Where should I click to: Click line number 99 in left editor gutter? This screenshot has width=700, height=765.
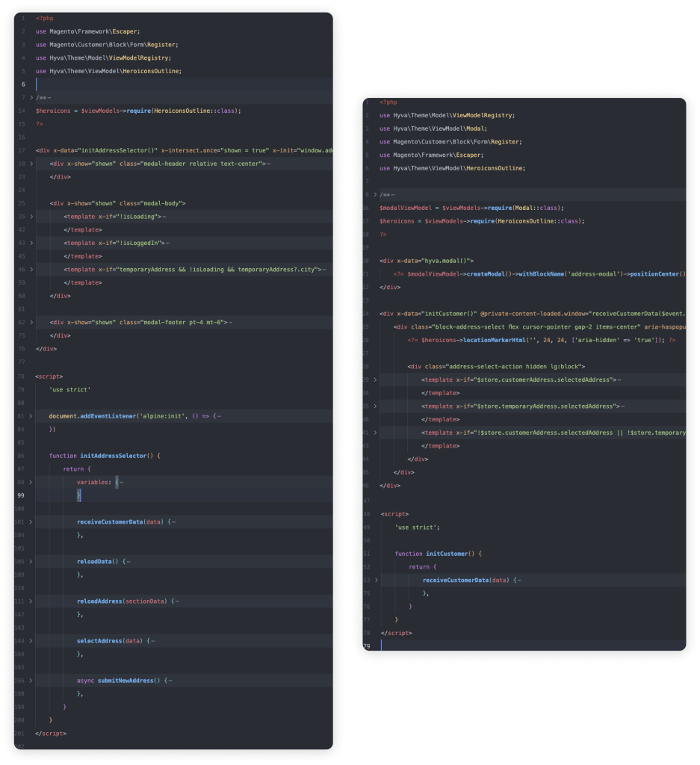[21, 495]
